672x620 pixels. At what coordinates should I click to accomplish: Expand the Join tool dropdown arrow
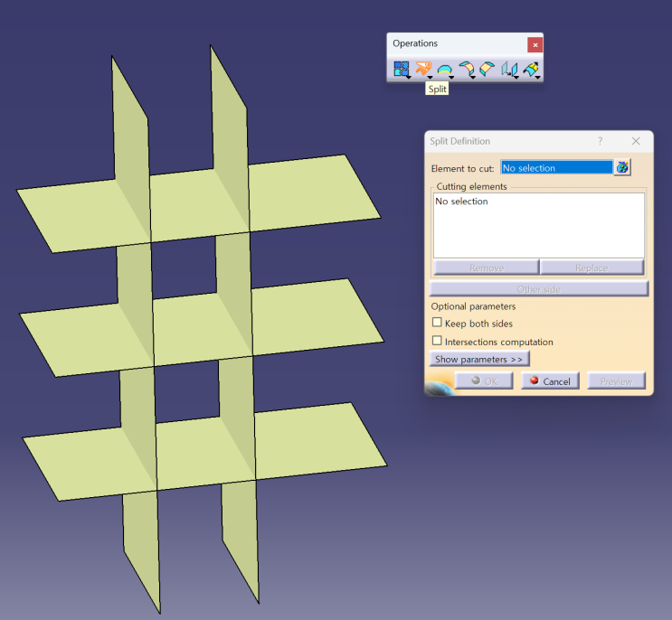[409, 77]
